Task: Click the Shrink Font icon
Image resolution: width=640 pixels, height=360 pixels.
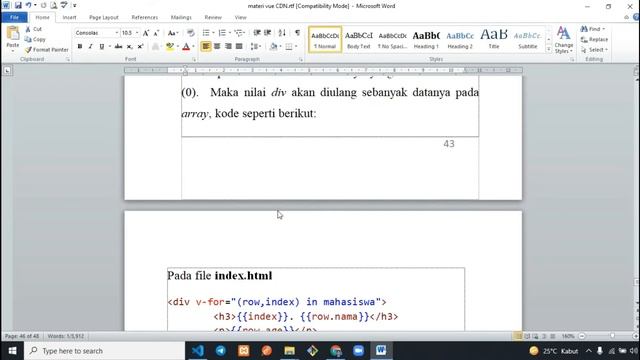Action: (x=156, y=33)
